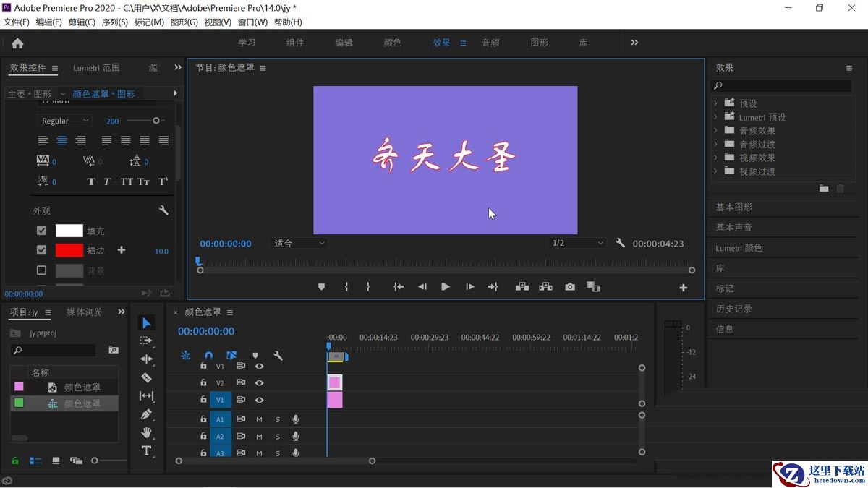
Task: Go to Out point button
Action: 493,287
